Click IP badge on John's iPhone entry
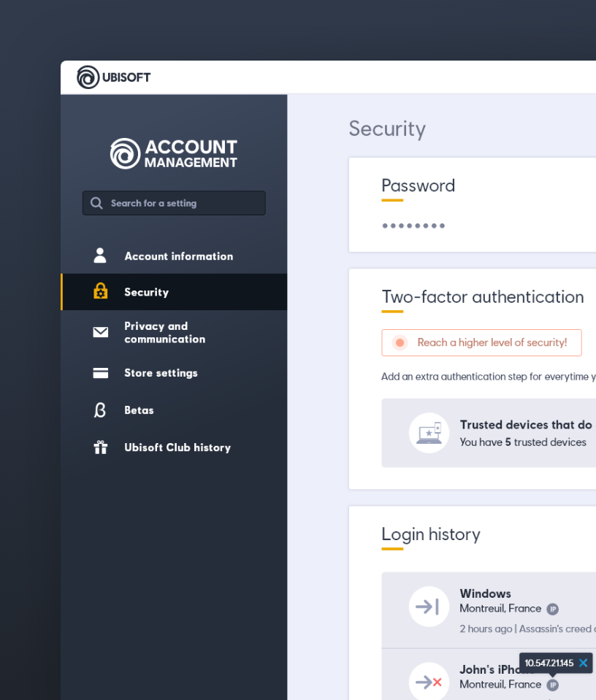 [x=553, y=685]
